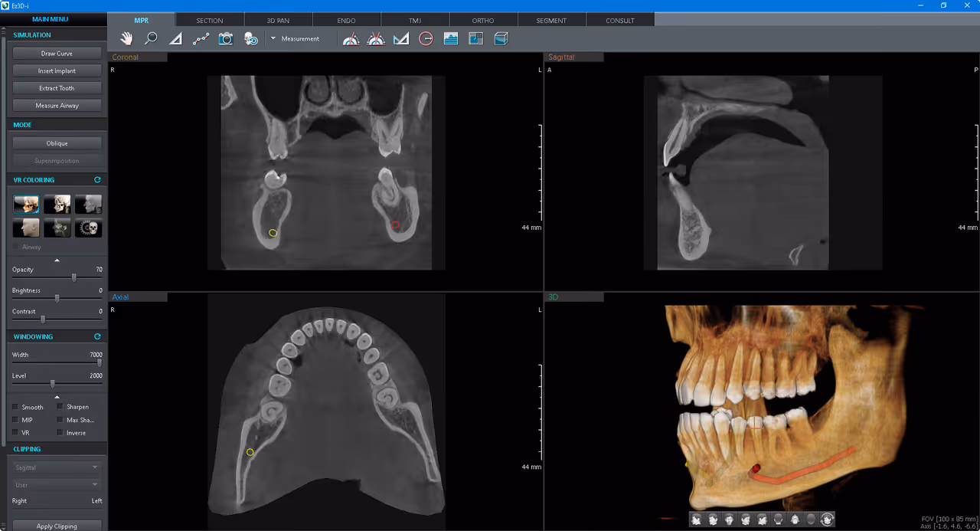
Task: Click the camera capture icon
Action: click(x=225, y=38)
